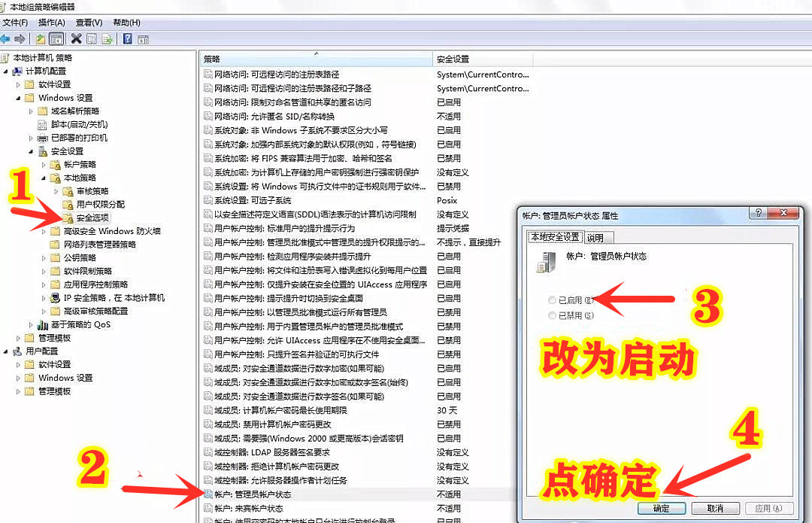Click the export list toolbar icon
This screenshot has height=523, width=812.
click(107, 38)
